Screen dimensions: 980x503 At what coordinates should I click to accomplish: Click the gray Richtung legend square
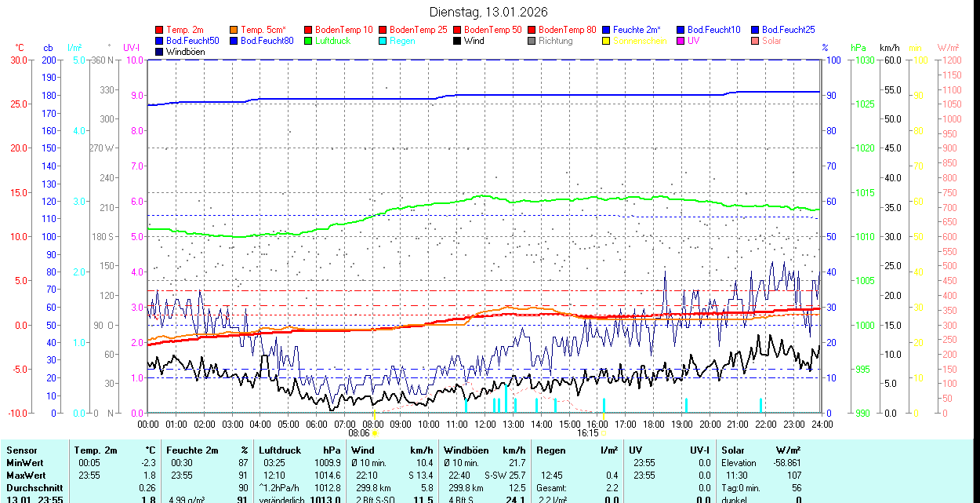pos(532,41)
